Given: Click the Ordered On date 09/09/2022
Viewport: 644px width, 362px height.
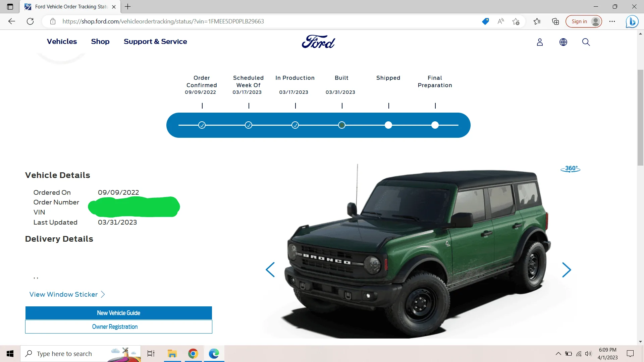Looking at the screenshot, I should [x=118, y=192].
